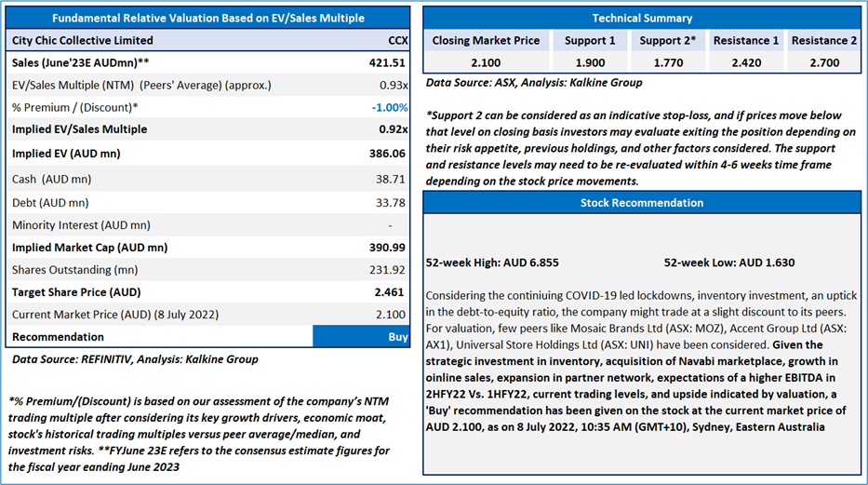
Task: Select the Cash value 38.71
Action: click(x=390, y=179)
